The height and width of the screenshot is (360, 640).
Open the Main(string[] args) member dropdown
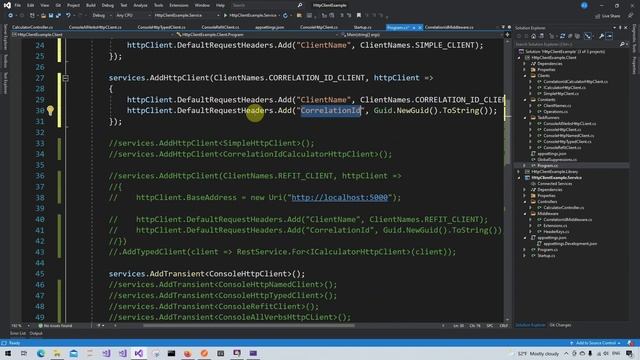pyautogui.click(x=420, y=35)
